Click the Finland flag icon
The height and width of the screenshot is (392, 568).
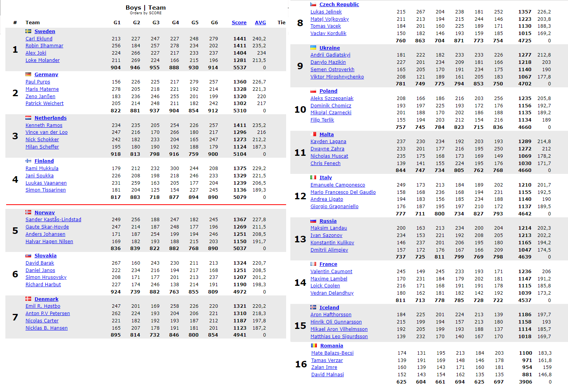tap(28, 161)
